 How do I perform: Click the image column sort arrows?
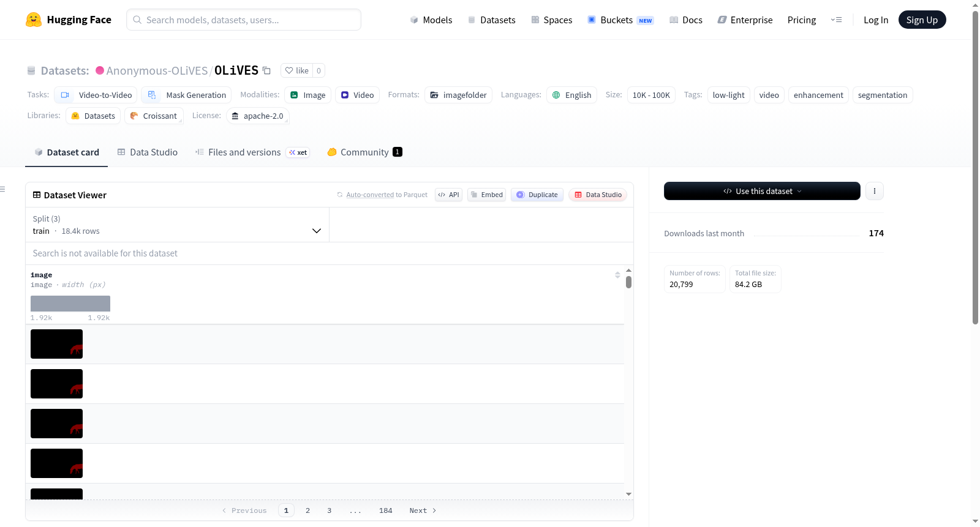tap(617, 275)
